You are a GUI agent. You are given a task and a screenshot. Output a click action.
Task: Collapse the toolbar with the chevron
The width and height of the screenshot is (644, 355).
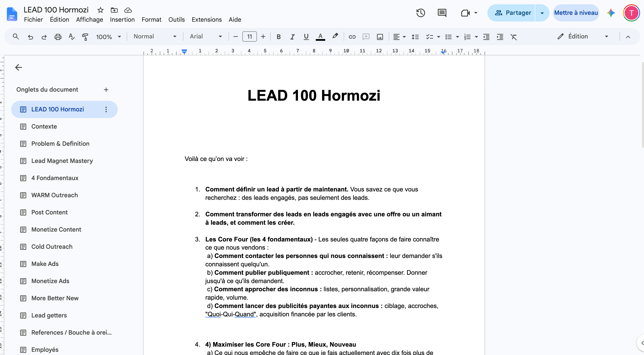coord(628,37)
